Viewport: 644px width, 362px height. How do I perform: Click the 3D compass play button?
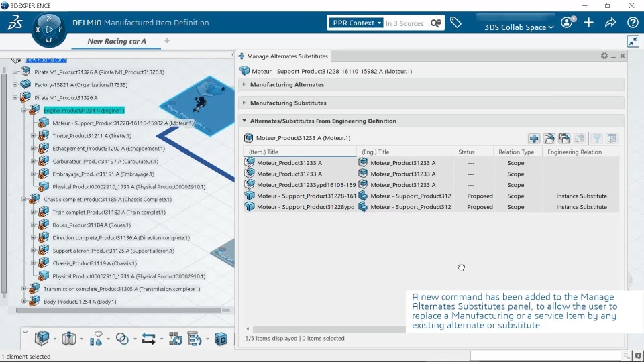[x=49, y=29]
